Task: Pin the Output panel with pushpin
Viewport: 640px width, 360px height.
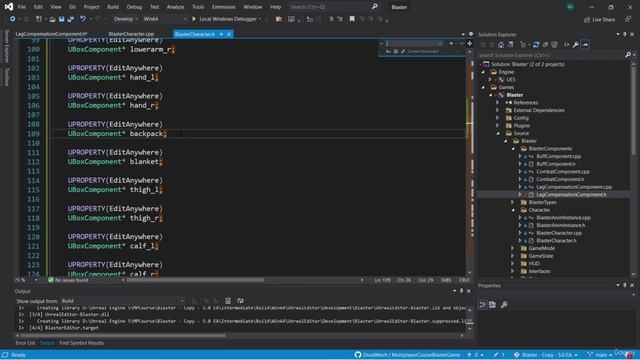Action: pos(462,291)
